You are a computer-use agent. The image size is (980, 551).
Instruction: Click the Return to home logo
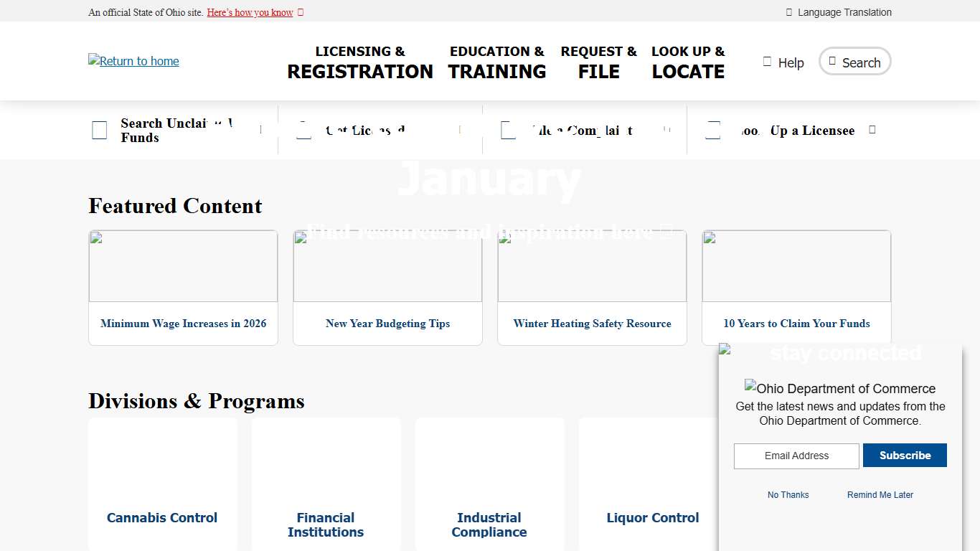pos(133,61)
